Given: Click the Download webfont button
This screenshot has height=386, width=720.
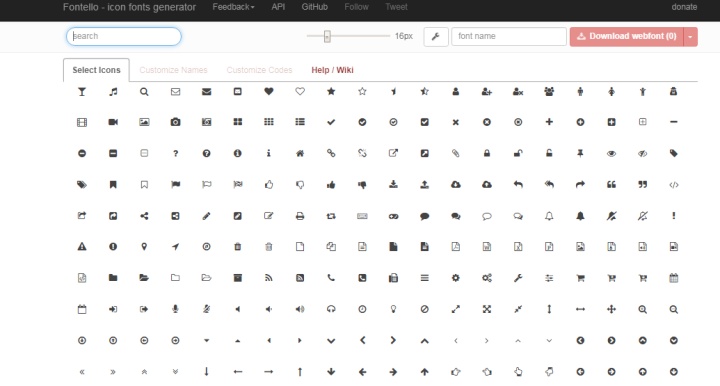Looking at the screenshot, I should 627,37.
